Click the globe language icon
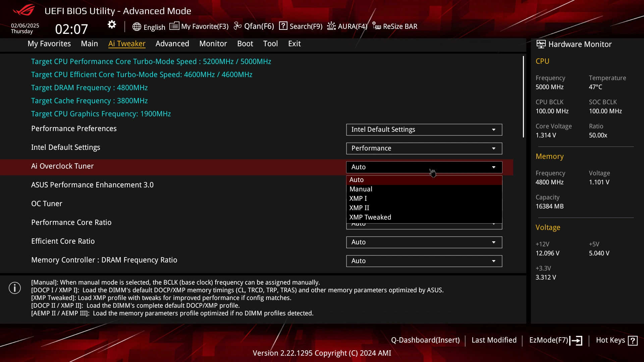Viewport: 644px width, 362px height. (137, 27)
